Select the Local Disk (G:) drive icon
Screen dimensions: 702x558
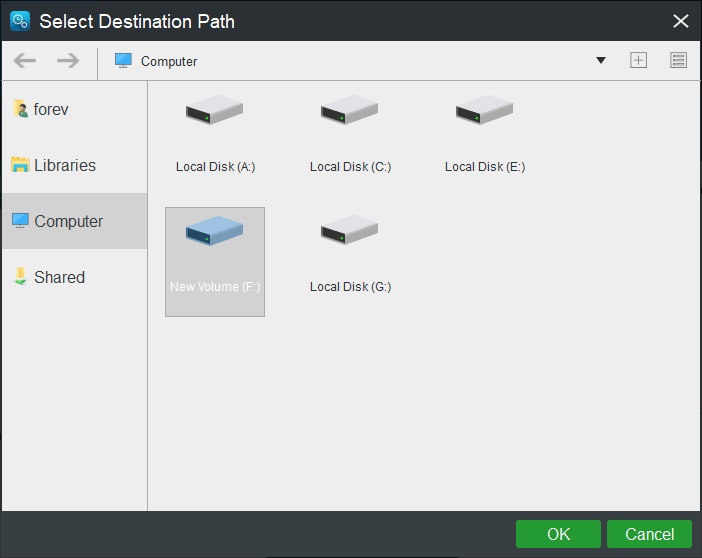(349, 230)
